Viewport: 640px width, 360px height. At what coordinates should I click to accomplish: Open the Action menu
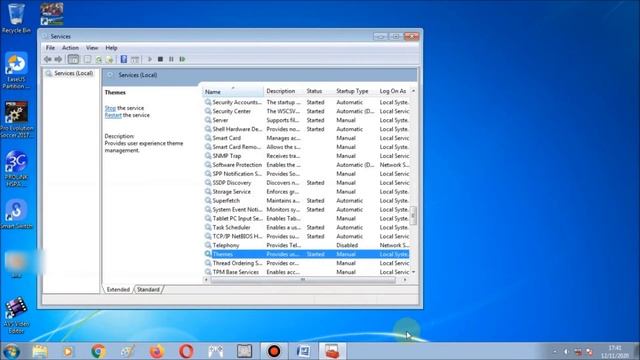tap(70, 48)
